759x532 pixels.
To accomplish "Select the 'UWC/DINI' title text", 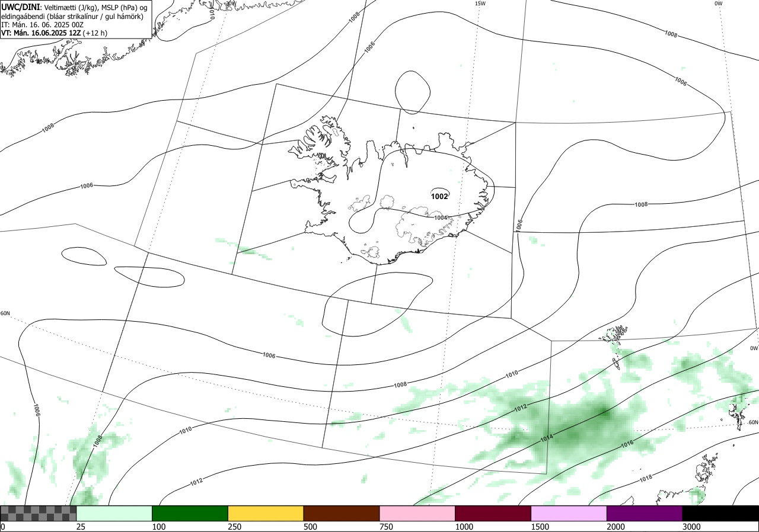I will tap(21, 7).
